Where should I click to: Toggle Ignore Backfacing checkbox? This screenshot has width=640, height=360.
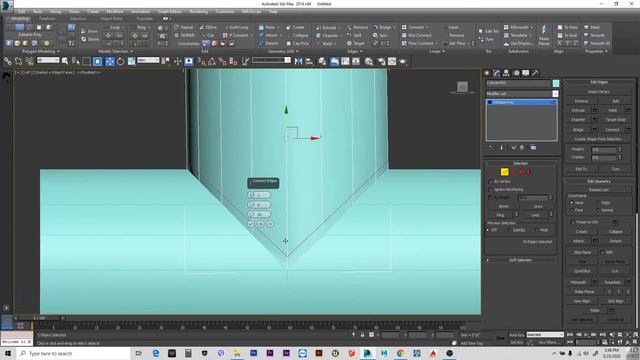point(491,190)
